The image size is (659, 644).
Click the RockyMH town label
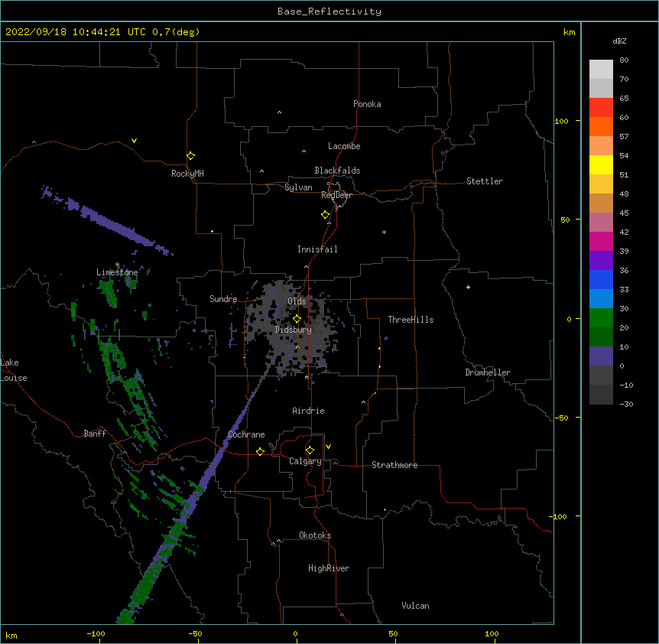pyautogui.click(x=187, y=174)
